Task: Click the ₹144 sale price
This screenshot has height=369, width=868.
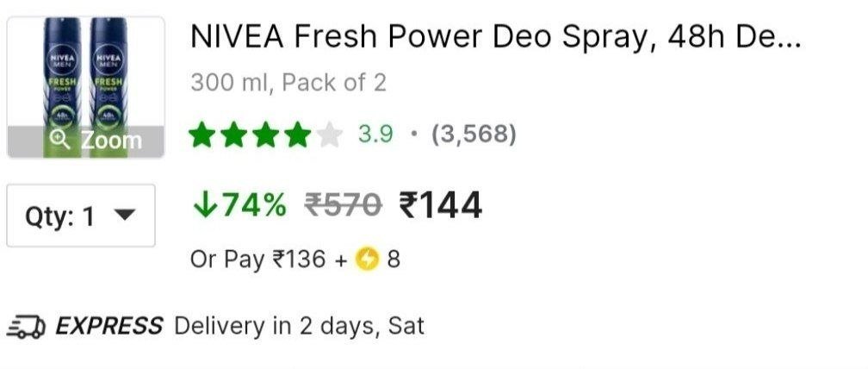Action: point(440,205)
